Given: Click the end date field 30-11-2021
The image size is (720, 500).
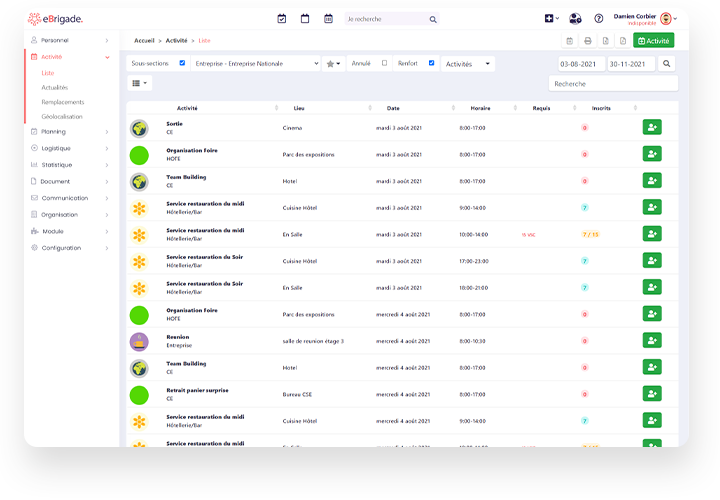Looking at the screenshot, I should click(631, 64).
